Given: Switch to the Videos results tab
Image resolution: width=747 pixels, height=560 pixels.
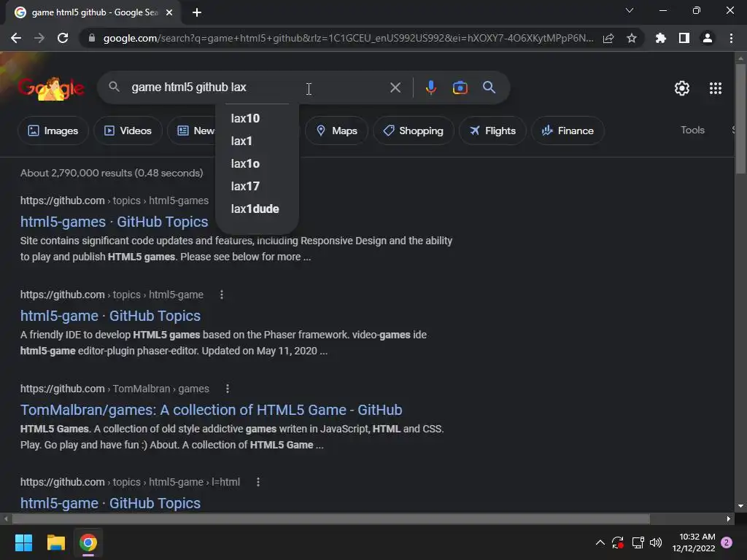Looking at the screenshot, I should (128, 131).
